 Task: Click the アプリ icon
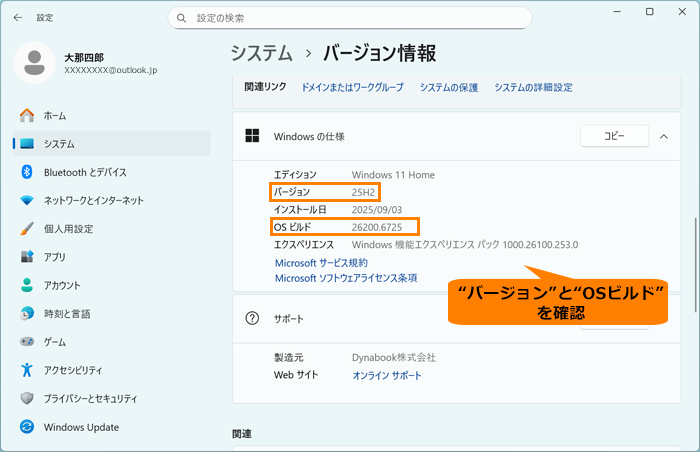tap(27, 257)
